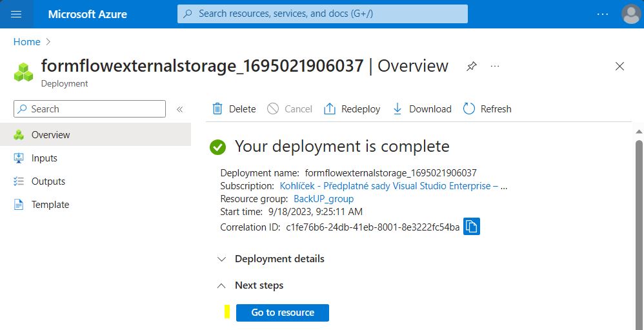Open the BackUP_group resource group link
The height and width of the screenshot is (330, 644).
pos(323,199)
